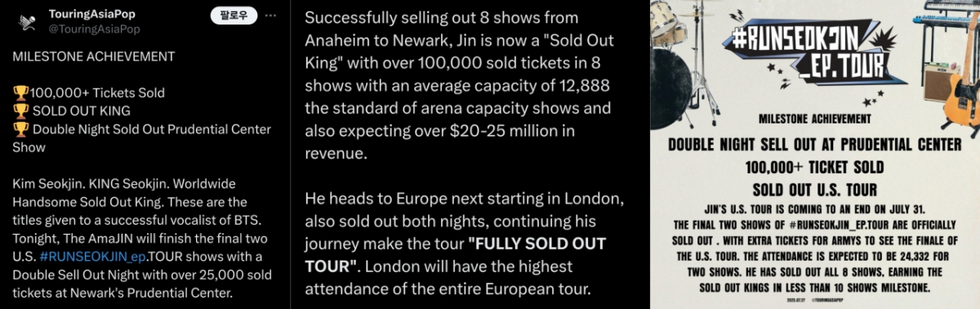The height and width of the screenshot is (309, 980).
Task: Click the paragraph starting "He heads to Europe"
Action: pyautogui.click(x=465, y=244)
